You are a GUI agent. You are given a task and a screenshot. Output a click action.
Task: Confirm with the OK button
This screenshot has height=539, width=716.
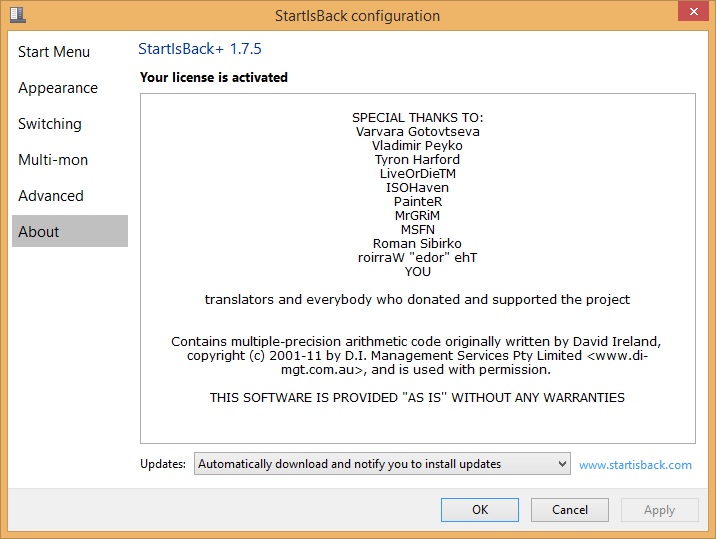480,510
